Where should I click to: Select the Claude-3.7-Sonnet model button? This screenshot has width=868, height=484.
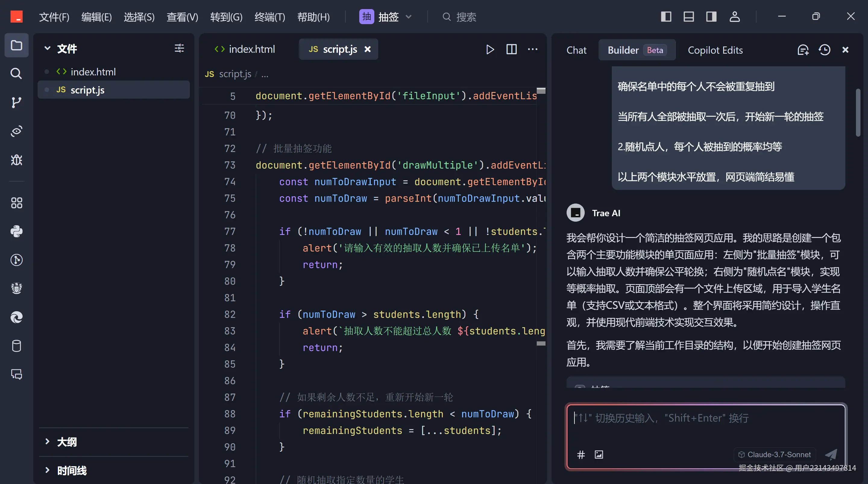pos(775,455)
